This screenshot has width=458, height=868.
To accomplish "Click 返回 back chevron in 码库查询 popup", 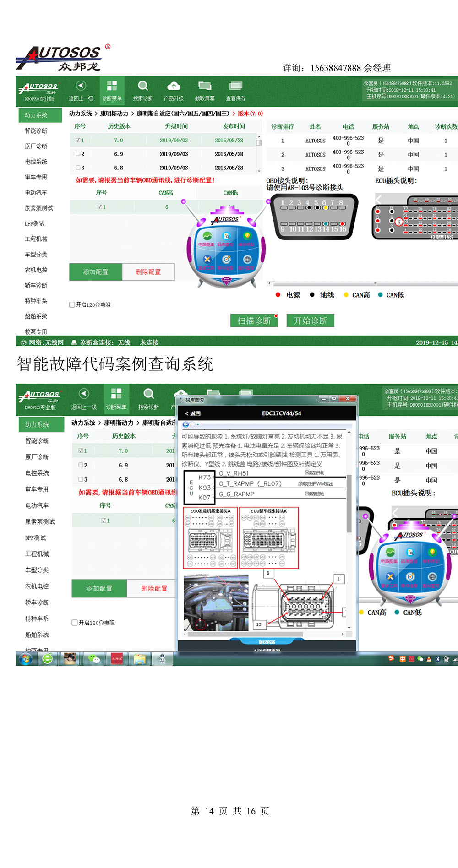I will [187, 413].
